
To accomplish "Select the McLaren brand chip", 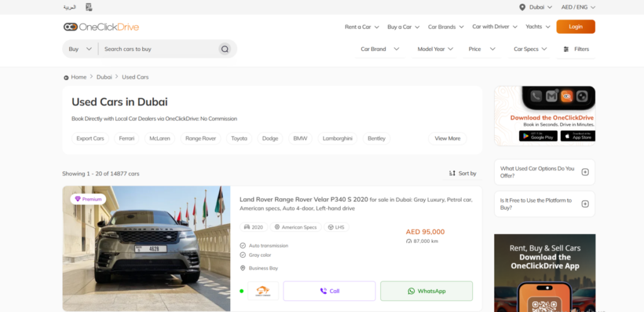I will tap(160, 138).
